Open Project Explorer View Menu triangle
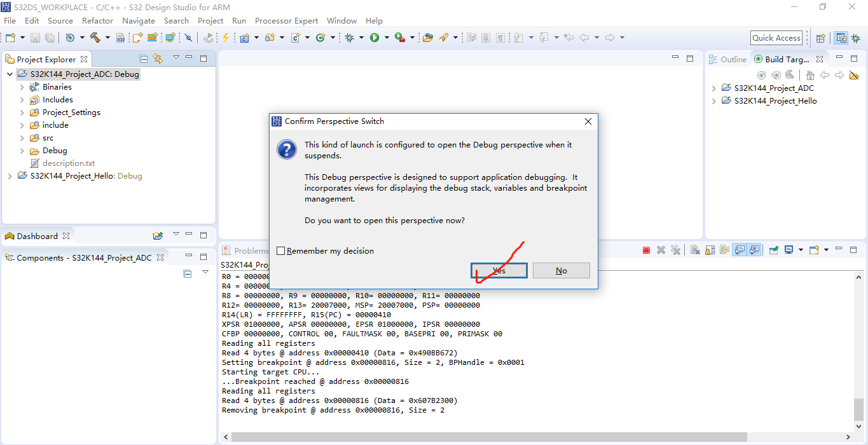The height and width of the screenshot is (445, 868). click(176, 58)
